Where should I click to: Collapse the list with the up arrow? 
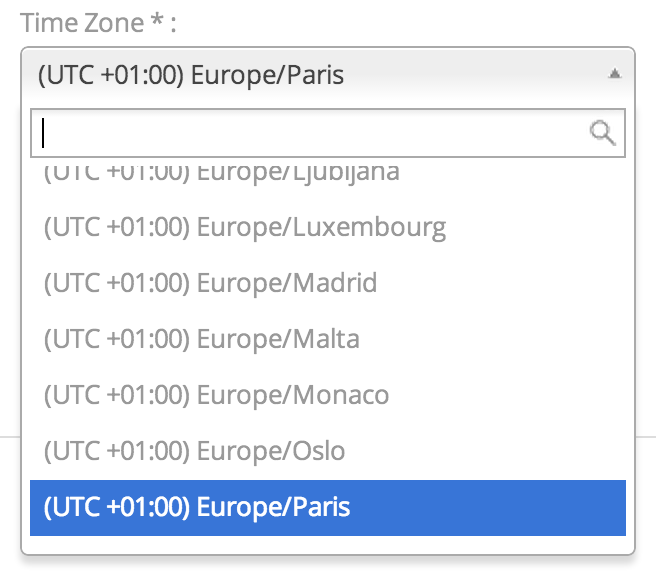click(615, 74)
